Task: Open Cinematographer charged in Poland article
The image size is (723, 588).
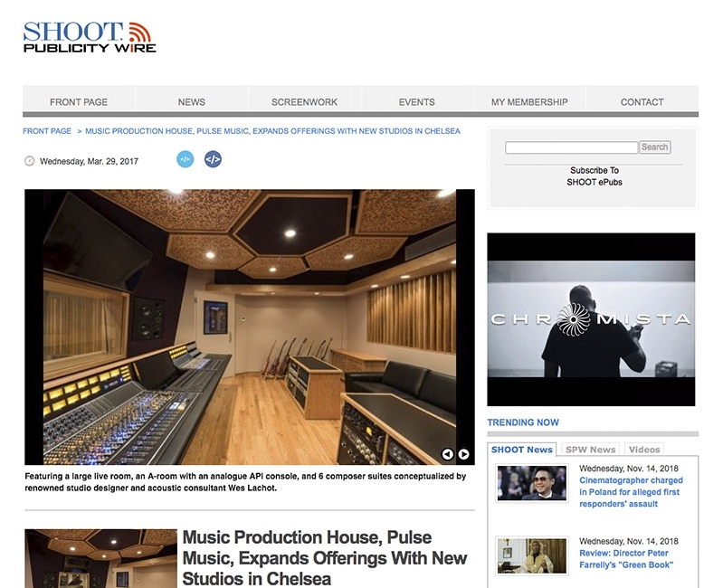Action: (631, 492)
